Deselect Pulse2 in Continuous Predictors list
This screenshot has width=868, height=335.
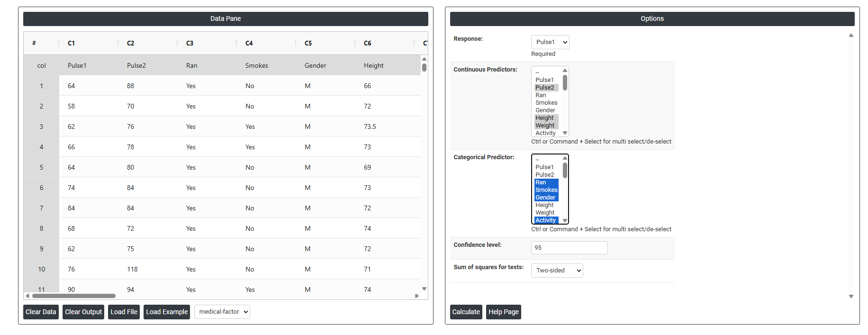(544, 88)
